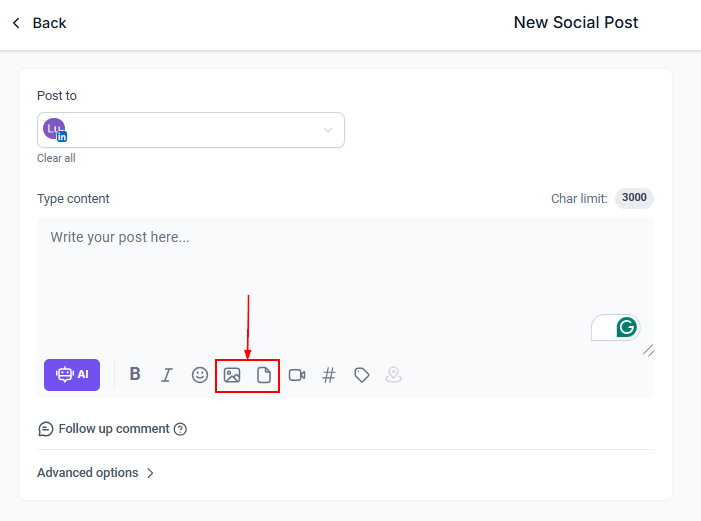Screen dimensions: 701x521
Task: Go back using the Back button
Action: (39, 23)
